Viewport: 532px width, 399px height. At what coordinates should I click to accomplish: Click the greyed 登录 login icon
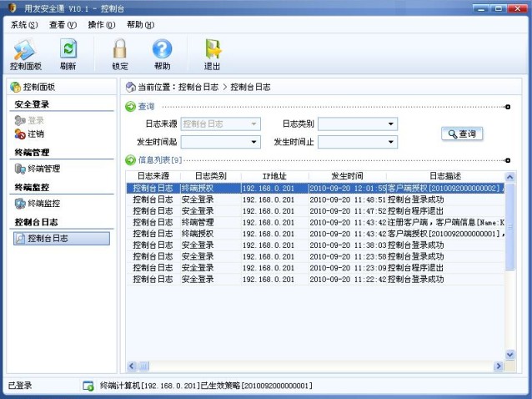tap(20, 120)
